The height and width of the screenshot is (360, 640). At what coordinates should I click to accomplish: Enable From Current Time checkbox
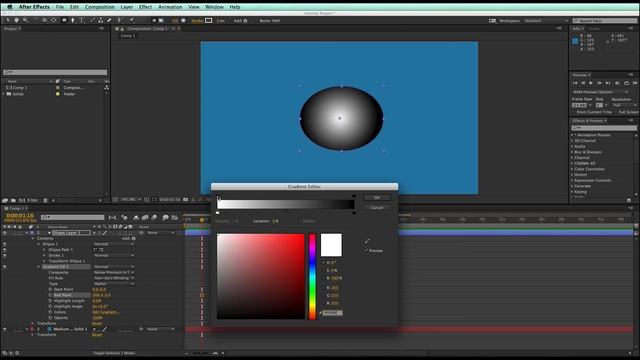click(573, 112)
